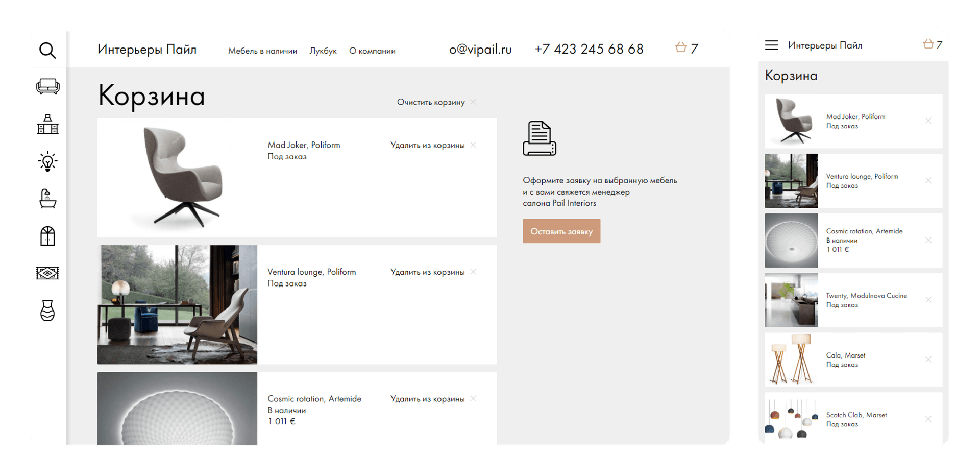Image resolution: width=980 pixels, height=476 pixels.
Task: Click the search magnifier icon in sidebar
Action: point(47,50)
